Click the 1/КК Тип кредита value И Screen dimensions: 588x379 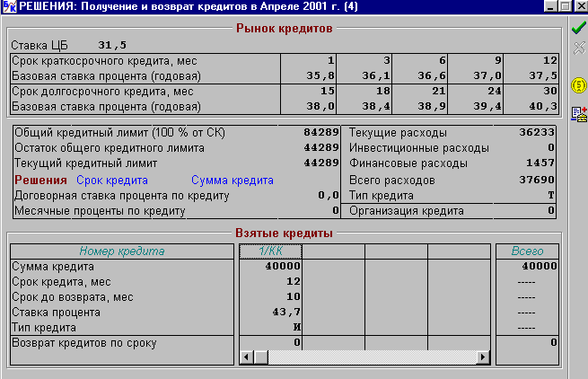coord(296,327)
